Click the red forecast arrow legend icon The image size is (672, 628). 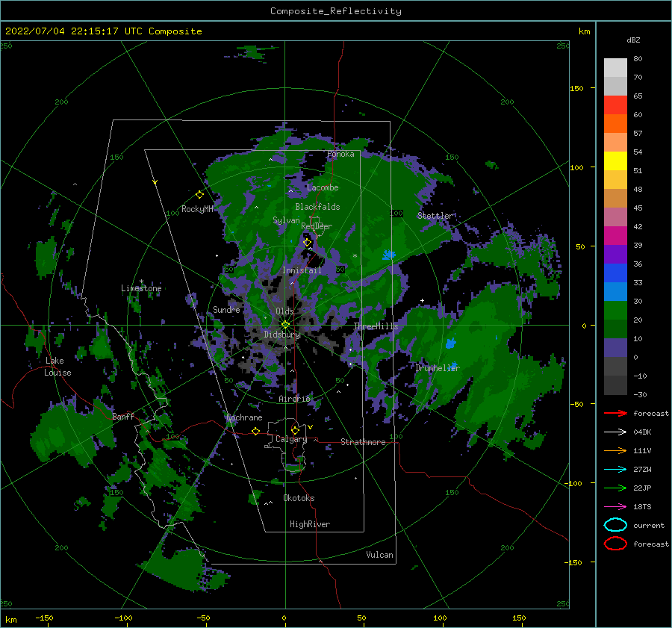click(x=615, y=413)
